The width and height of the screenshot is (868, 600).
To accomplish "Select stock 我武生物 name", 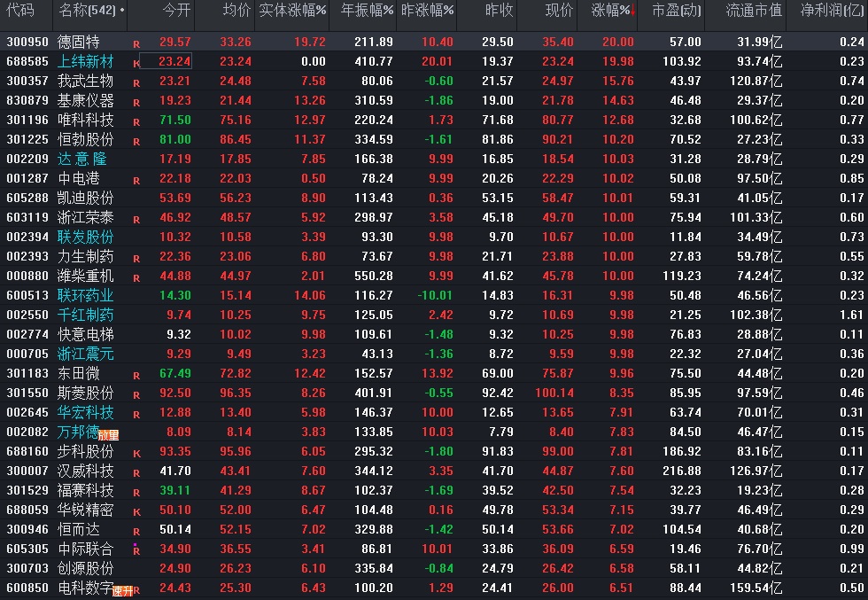I will coord(85,81).
